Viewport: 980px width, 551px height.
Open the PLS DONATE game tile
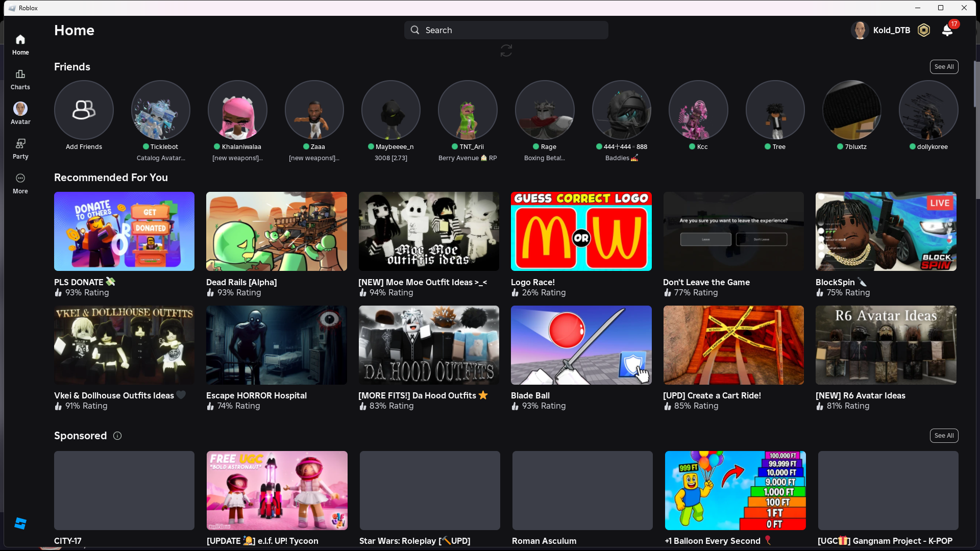[x=124, y=232]
